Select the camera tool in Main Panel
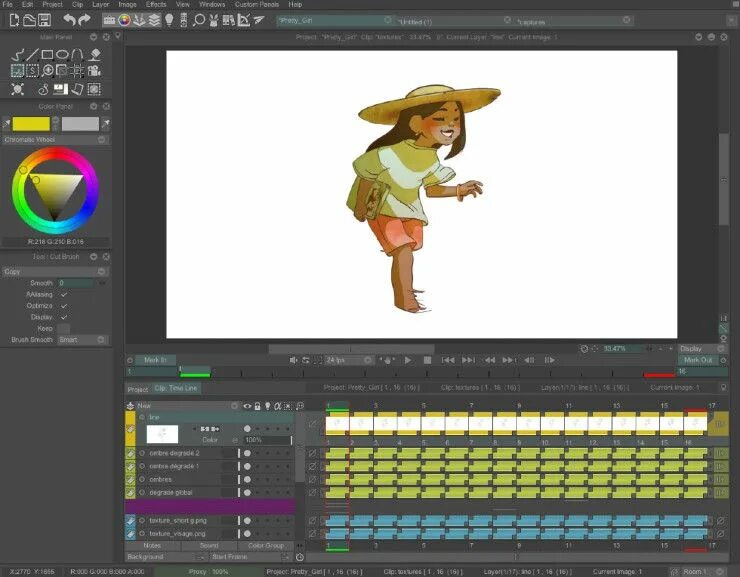 coord(94,71)
